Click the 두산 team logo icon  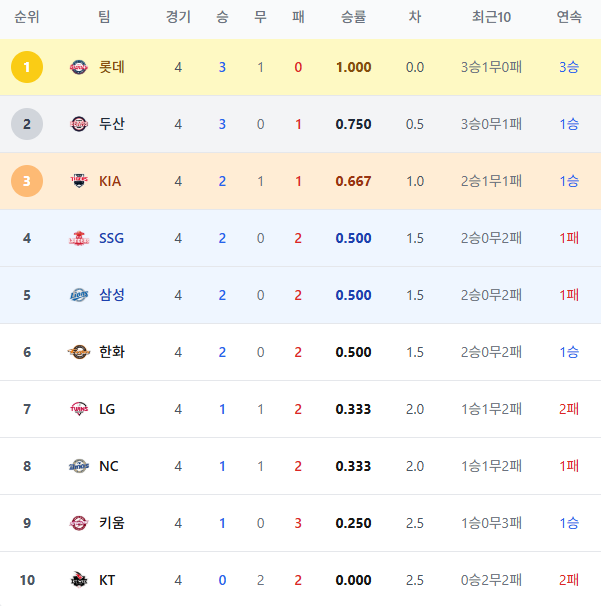[79, 124]
